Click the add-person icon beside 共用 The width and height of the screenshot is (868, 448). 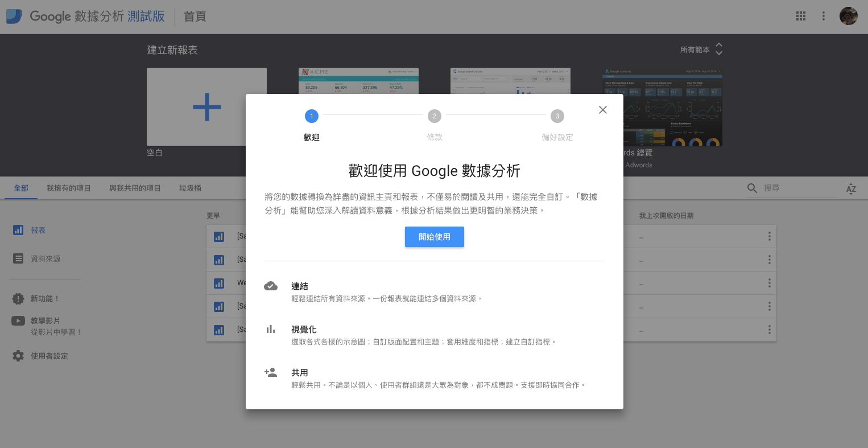click(271, 372)
